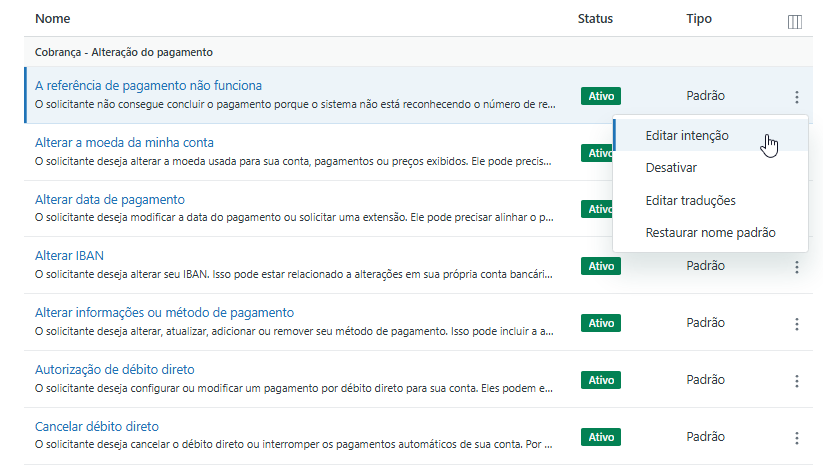Click the 'Cancelar débito direto' link
The image size is (823, 471).
[97, 426]
